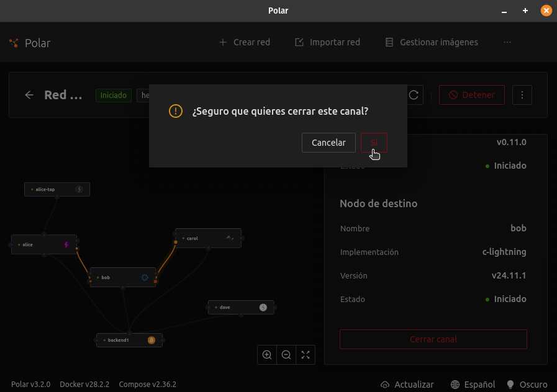Open Gestionar imágenes
Viewport: 557px width, 392px height.
coord(432,42)
